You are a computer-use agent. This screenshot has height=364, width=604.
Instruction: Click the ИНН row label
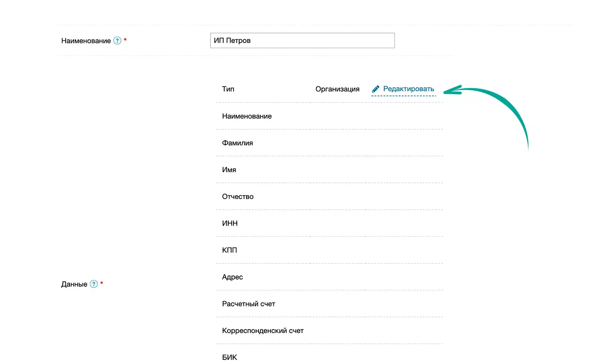click(230, 223)
